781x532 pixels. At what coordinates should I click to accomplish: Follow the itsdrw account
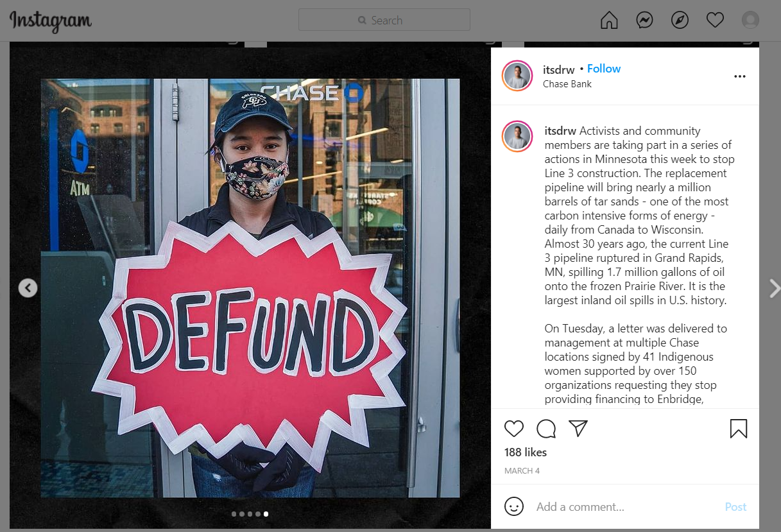click(604, 69)
